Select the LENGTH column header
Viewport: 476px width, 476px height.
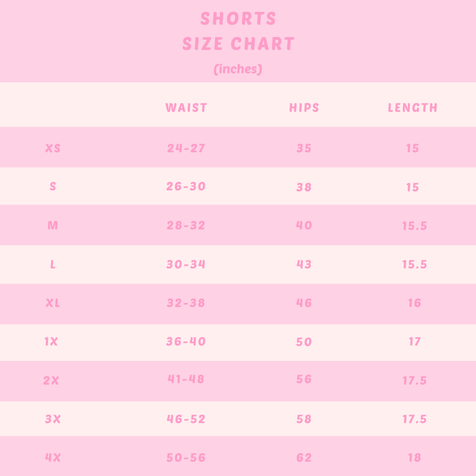coord(413,108)
